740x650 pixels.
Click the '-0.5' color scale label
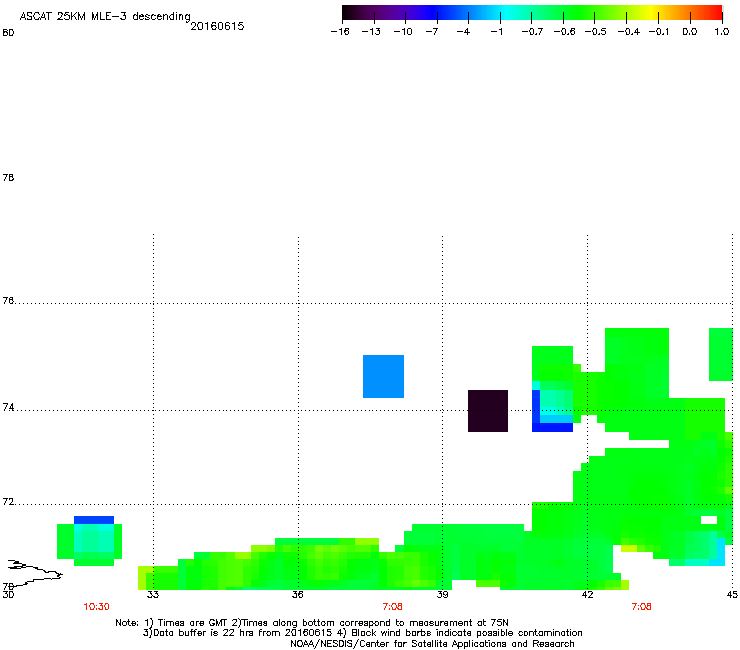596,32
